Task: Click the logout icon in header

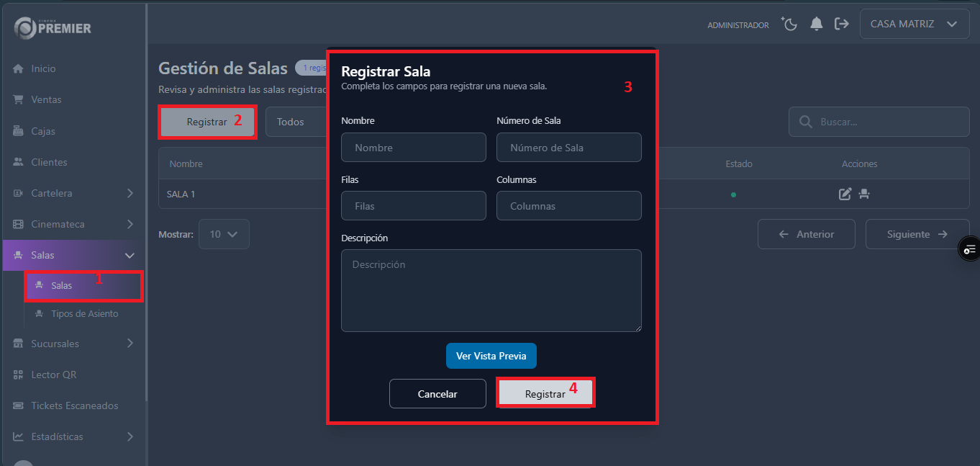Action: tap(841, 24)
